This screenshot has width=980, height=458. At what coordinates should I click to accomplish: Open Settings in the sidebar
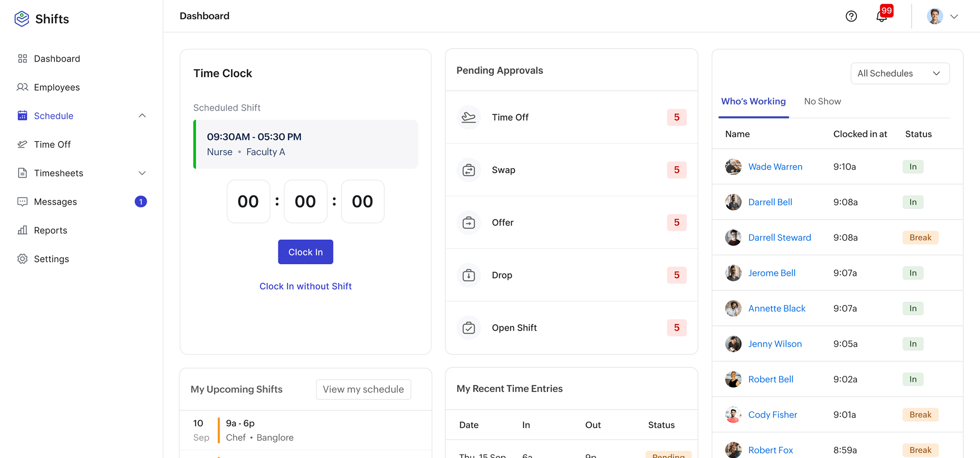pos(51,258)
